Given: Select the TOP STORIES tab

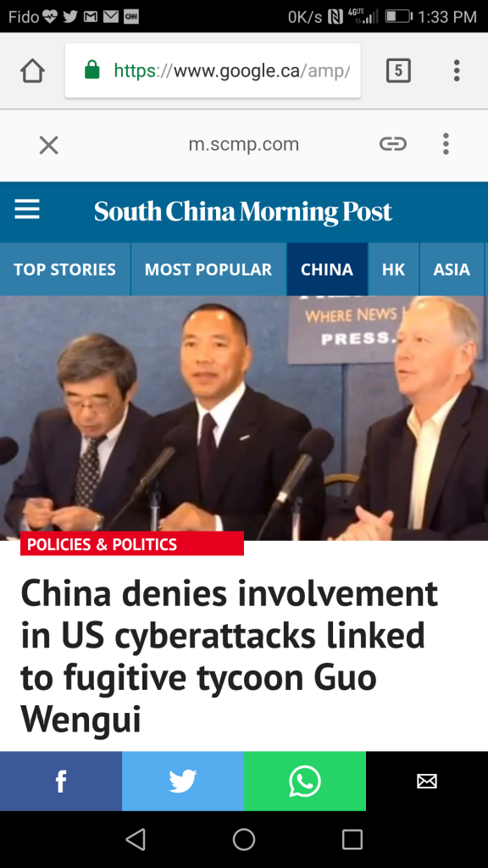Looking at the screenshot, I should (64, 270).
